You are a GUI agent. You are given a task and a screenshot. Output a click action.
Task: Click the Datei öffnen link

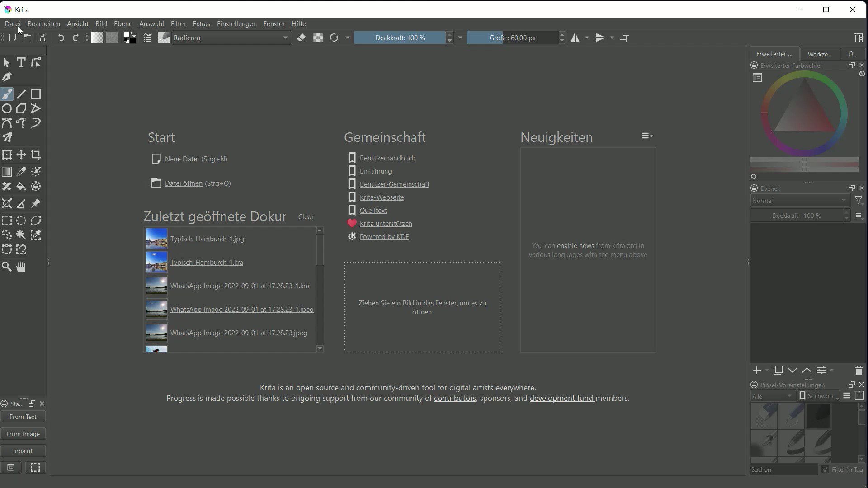pos(184,183)
